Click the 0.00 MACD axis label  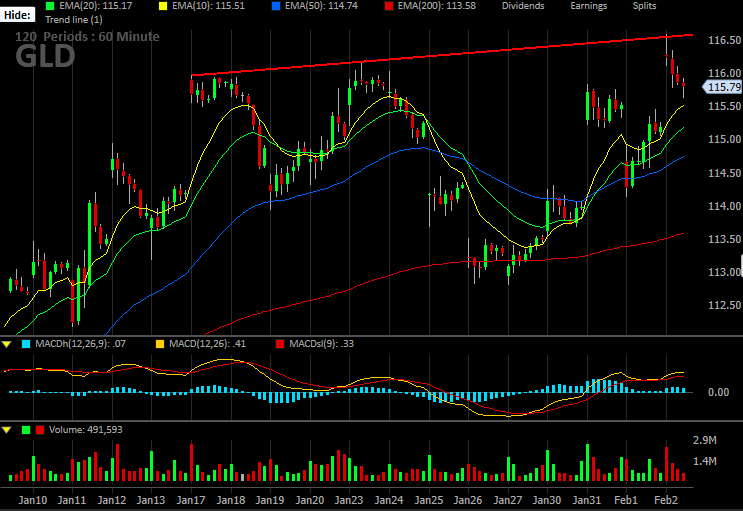pyautogui.click(x=718, y=392)
